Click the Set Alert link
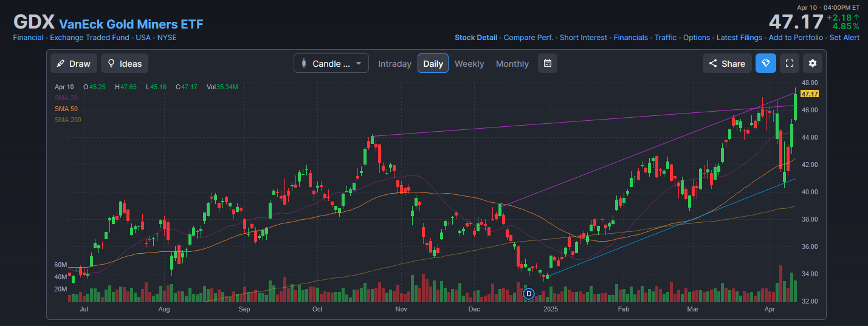 pos(844,38)
